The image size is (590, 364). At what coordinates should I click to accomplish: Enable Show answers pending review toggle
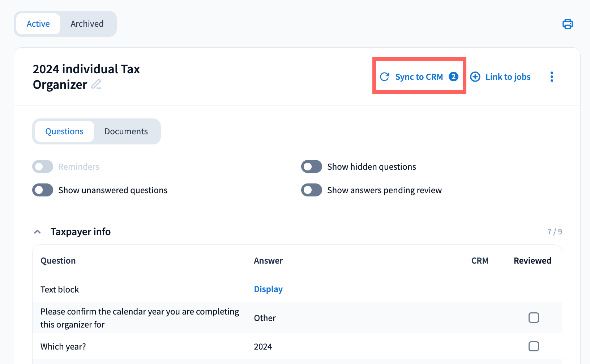coord(312,190)
